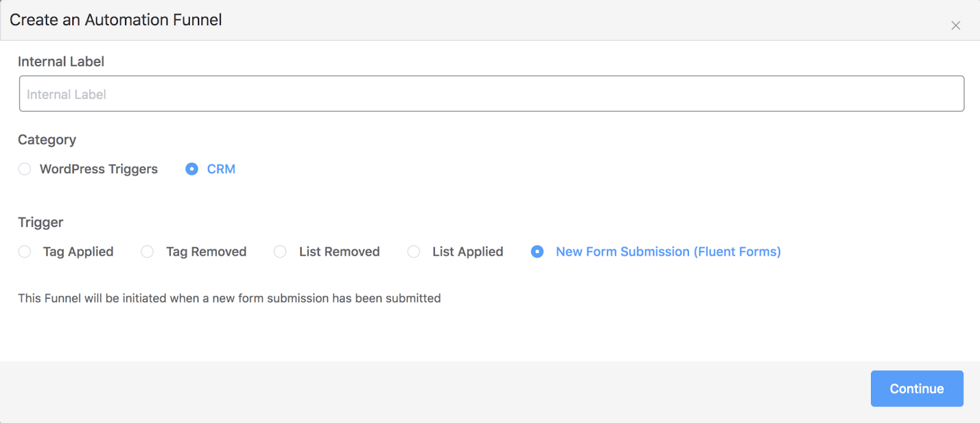Select the List Removed radio circle

coord(280,252)
